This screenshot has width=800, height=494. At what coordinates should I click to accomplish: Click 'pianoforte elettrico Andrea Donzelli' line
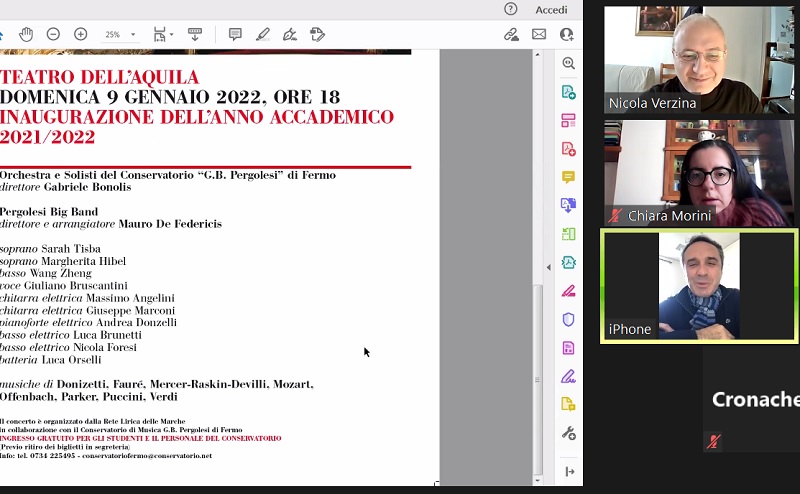[x=89, y=323]
